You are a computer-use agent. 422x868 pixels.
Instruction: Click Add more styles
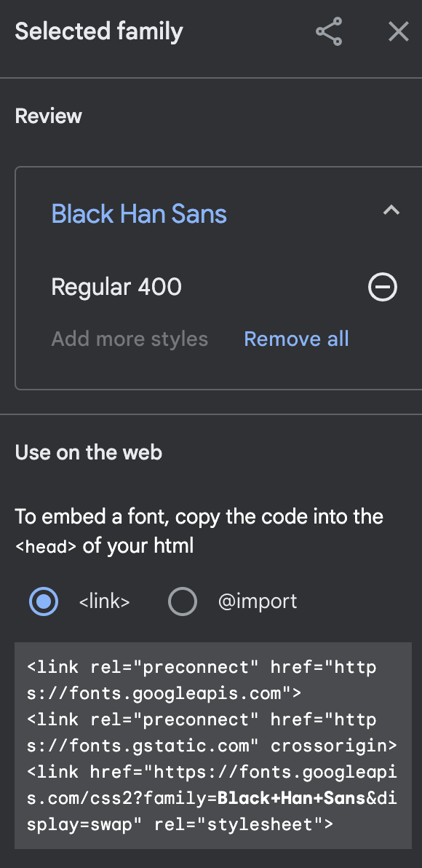130,339
